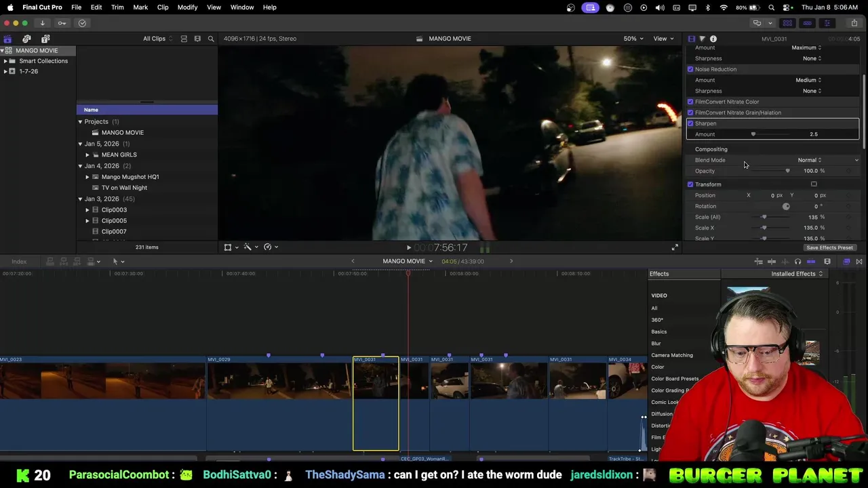Show the Color Inspector triangle icon

click(702, 39)
